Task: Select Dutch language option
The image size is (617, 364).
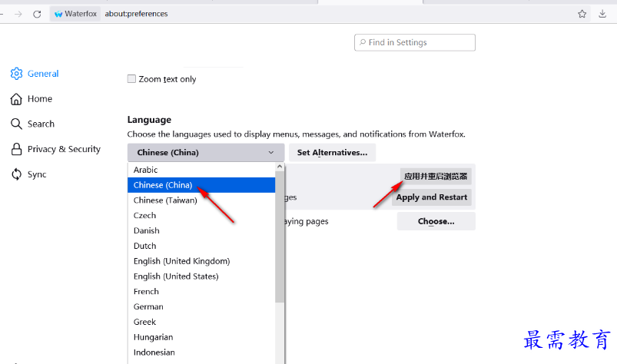Action: coord(201,246)
